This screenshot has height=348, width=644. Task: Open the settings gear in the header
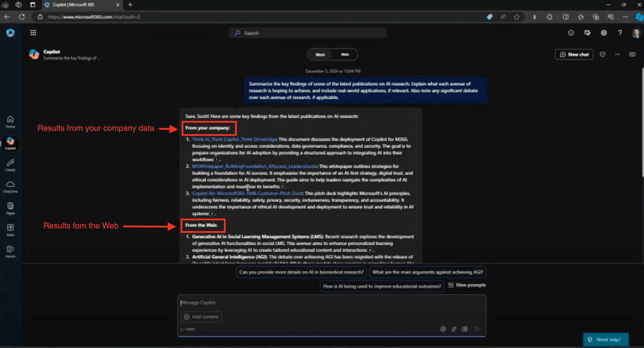[x=604, y=33]
